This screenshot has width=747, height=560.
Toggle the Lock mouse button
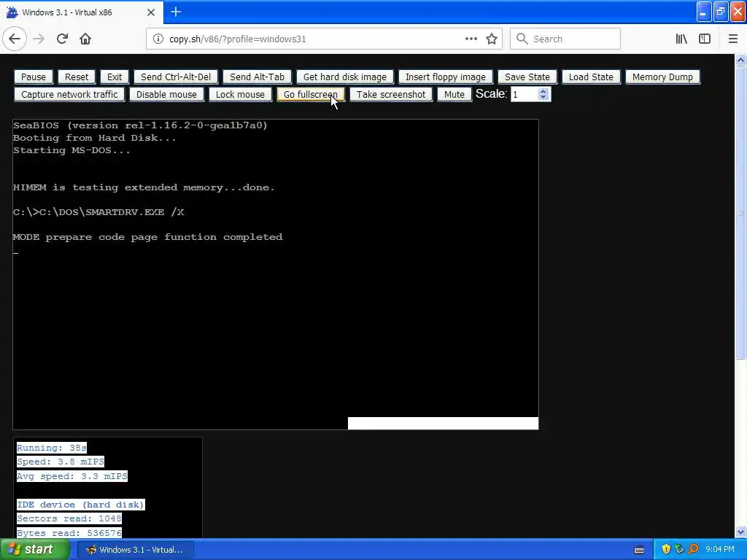click(x=240, y=95)
